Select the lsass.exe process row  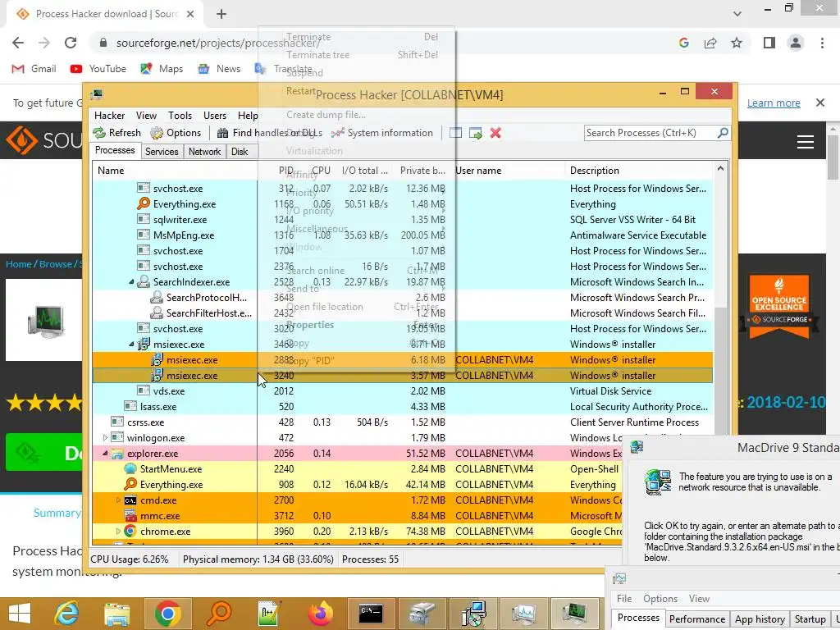point(402,407)
